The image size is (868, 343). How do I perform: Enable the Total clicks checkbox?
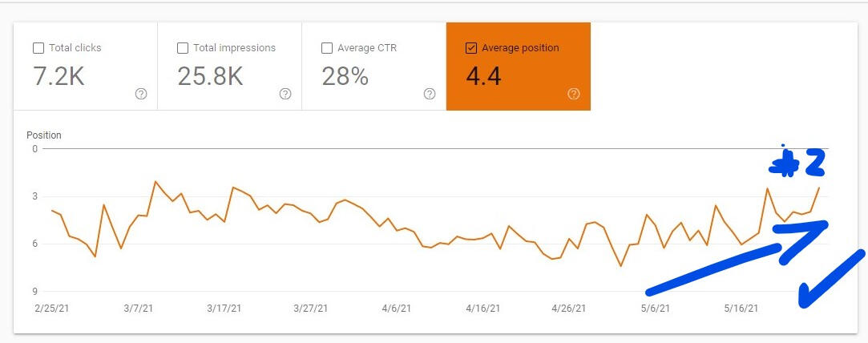(x=38, y=48)
